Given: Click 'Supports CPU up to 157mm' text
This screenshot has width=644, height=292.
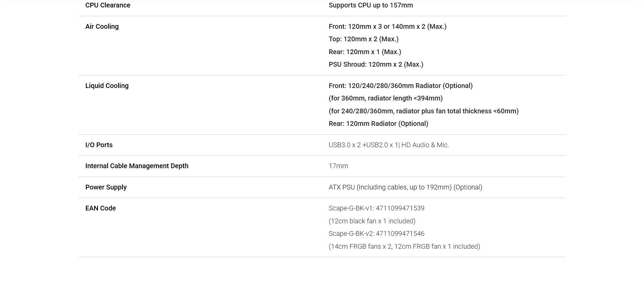Looking at the screenshot, I should pos(371,5).
